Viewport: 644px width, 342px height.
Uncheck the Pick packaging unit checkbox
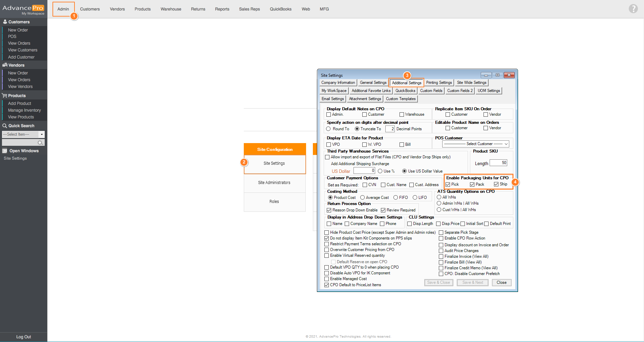(x=448, y=184)
